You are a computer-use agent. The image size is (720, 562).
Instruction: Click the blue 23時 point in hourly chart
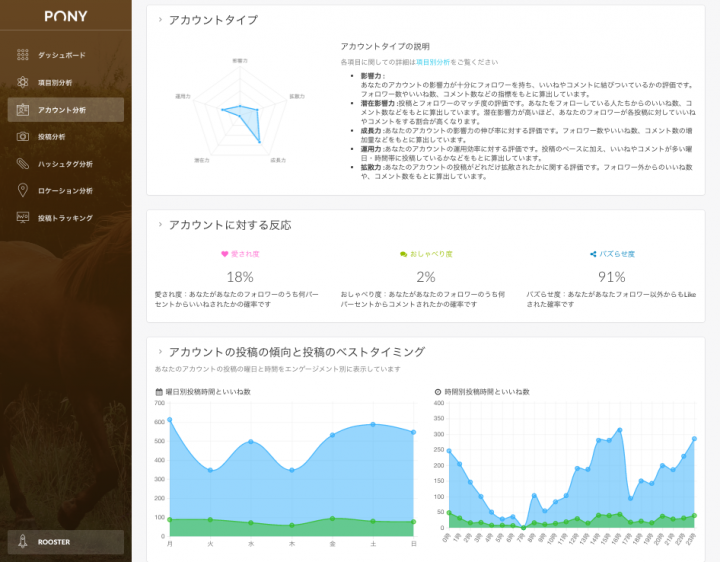[694, 438]
